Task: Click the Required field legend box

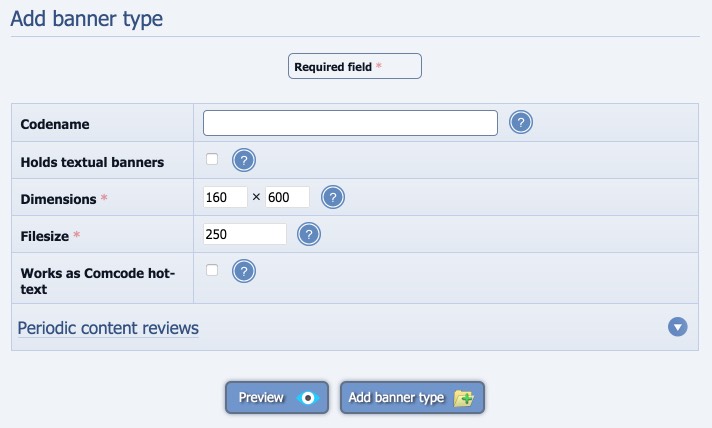Action: (x=355, y=66)
